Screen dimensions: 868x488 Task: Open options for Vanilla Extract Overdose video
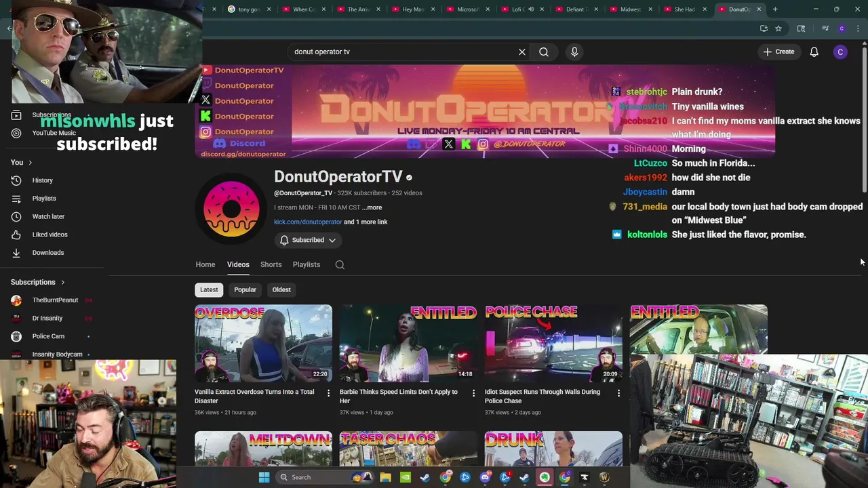coord(328,393)
